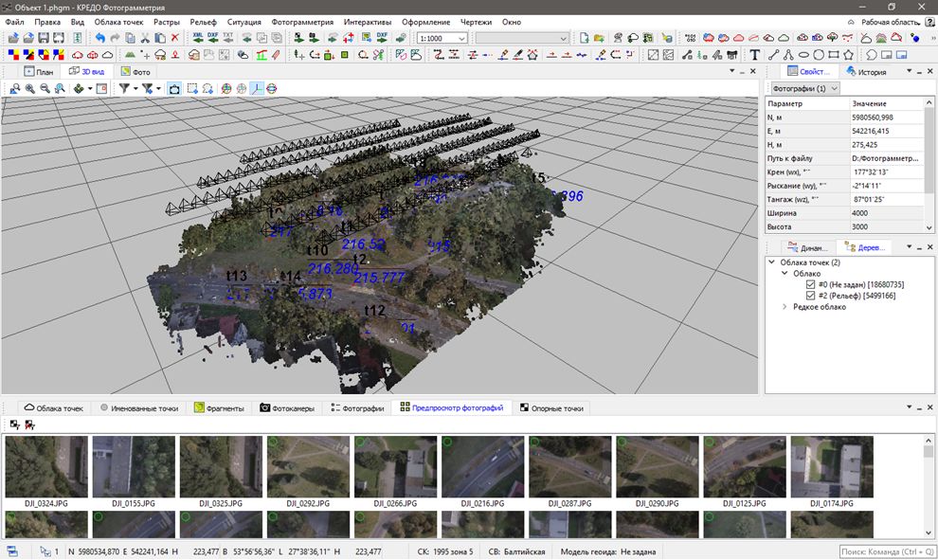Uncheck cloud #0 (Не задан) checkbox
938x560 pixels.
pos(809,284)
